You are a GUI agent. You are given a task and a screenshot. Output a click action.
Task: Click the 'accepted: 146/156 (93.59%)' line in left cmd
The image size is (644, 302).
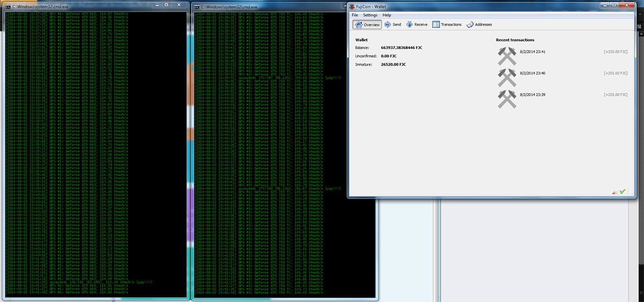(x=79, y=282)
